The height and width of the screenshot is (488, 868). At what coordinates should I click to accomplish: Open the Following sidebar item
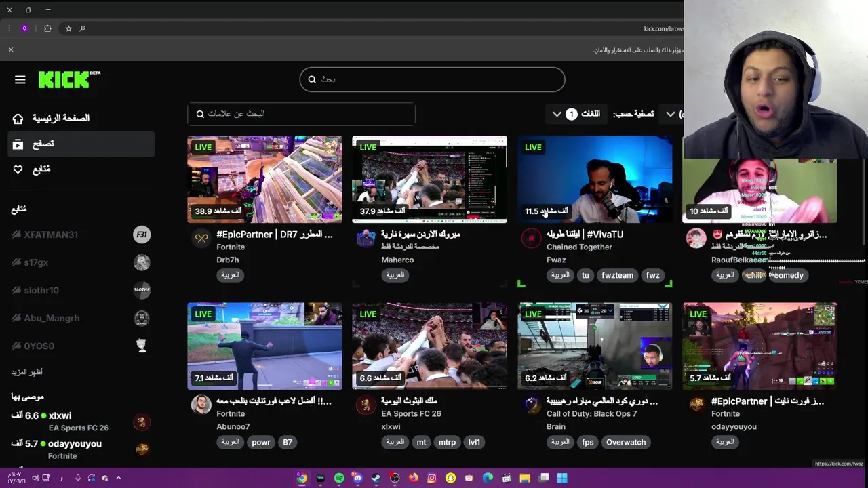(81, 169)
